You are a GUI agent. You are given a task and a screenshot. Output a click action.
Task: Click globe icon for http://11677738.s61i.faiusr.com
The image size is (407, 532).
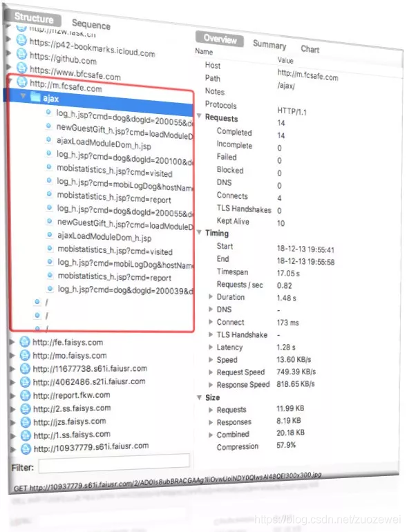tap(25, 368)
